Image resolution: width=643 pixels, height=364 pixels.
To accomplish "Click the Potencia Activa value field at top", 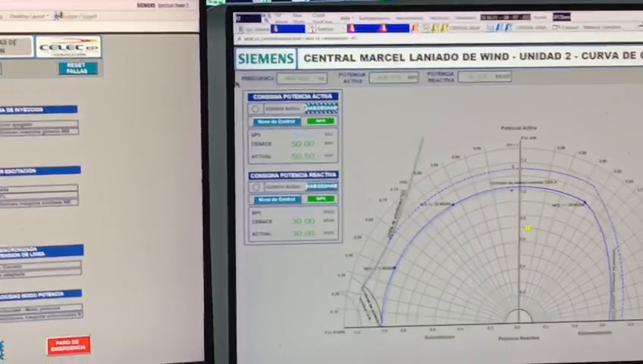I will [x=394, y=77].
